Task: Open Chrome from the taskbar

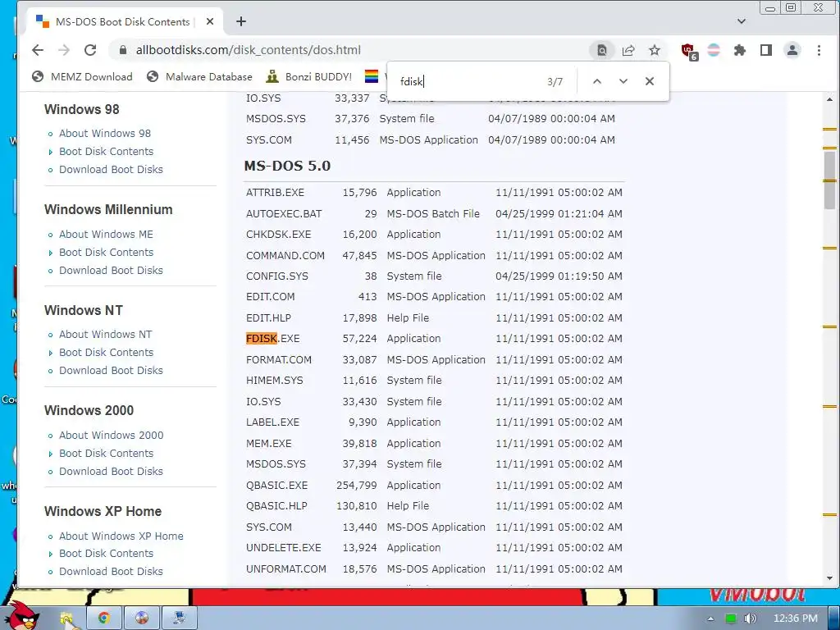Action: [104, 618]
